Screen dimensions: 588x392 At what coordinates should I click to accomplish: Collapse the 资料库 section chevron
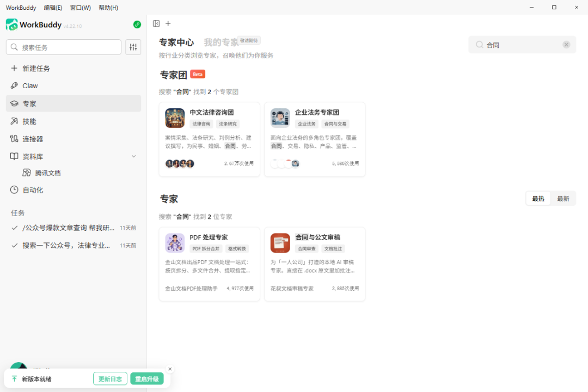pos(133,156)
